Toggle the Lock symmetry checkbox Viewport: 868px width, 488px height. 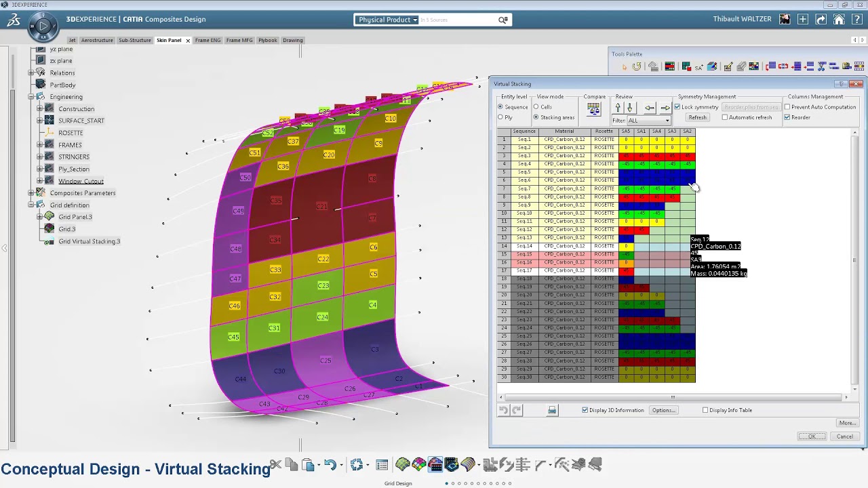677,107
